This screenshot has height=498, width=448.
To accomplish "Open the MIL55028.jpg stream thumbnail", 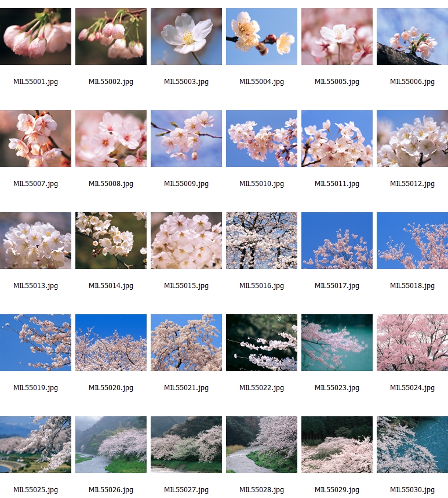I will coord(261,445).
